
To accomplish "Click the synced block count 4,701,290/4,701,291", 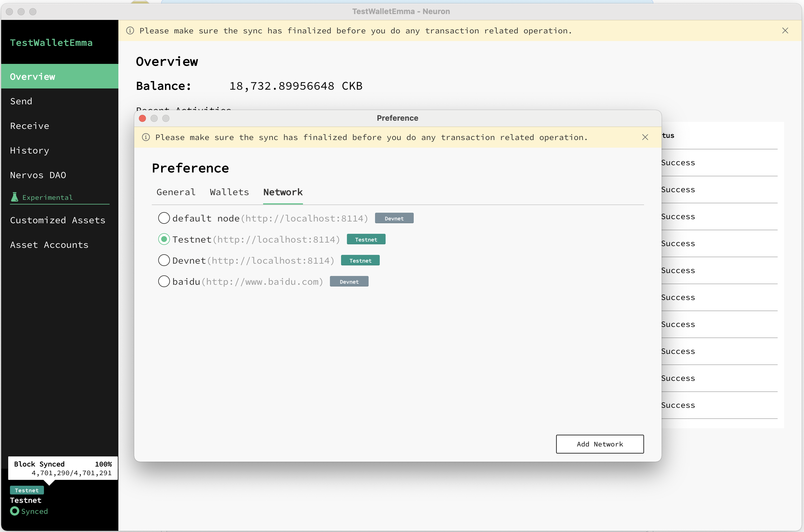I will [x=71, y=473].
